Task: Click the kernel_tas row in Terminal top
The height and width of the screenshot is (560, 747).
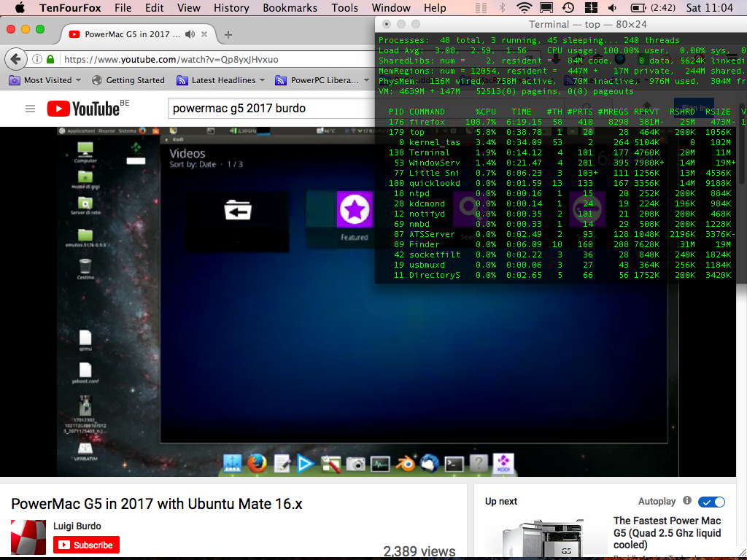Action: [x=561, y=142]
